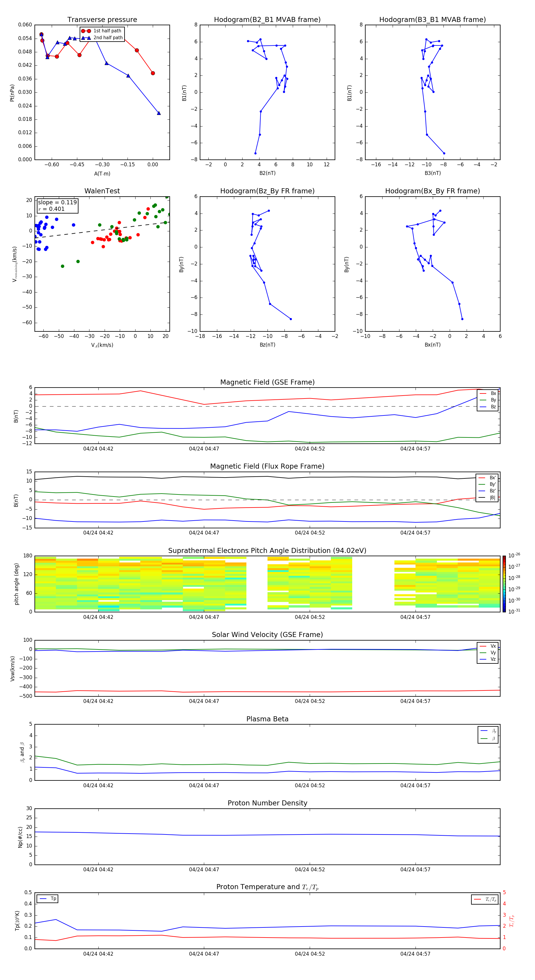535x980 pixels.
Task: Click the |B| legend entry in Flux Rope panel
Action: [487, 498]
